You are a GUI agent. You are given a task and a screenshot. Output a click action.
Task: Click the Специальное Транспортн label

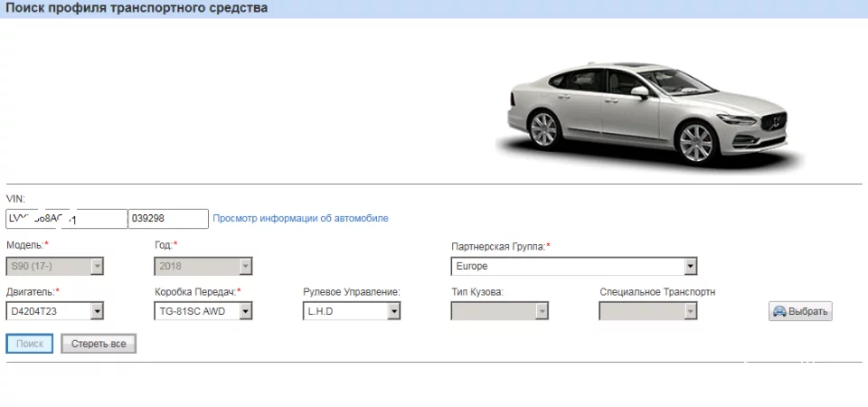tap(657, 292)
